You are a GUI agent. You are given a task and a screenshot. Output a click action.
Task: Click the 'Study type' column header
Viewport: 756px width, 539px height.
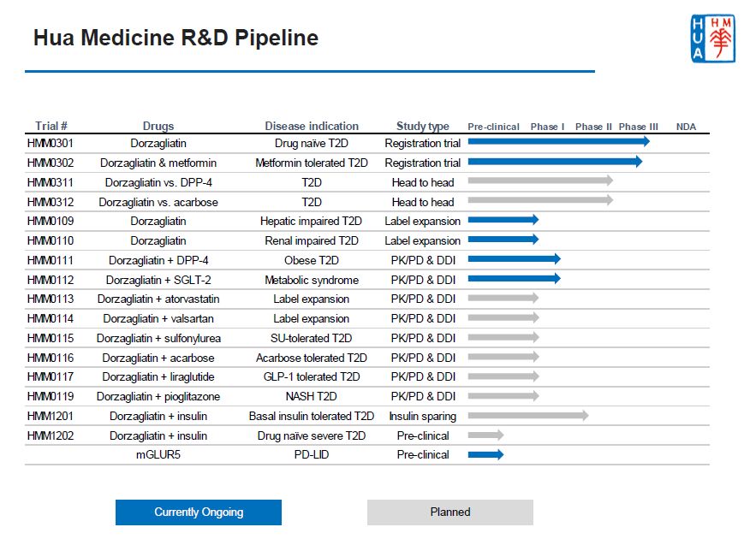coord(423,127)
